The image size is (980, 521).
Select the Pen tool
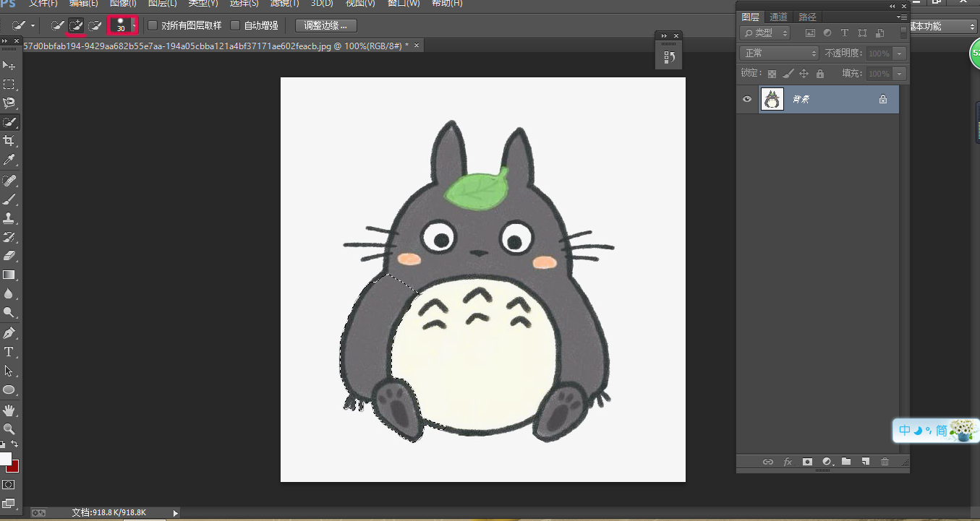click(9, 332)
